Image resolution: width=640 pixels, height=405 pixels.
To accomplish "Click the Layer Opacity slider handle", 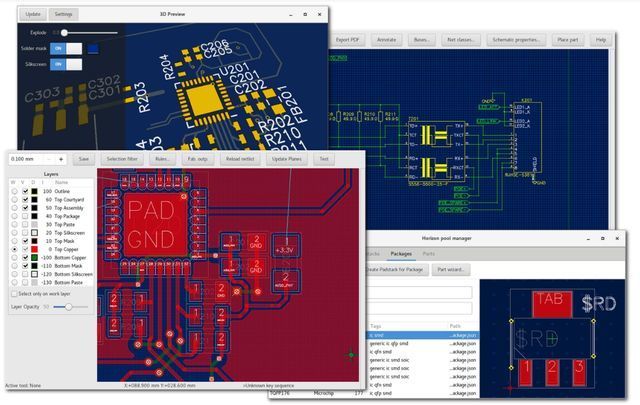I will tap(69, 307).
